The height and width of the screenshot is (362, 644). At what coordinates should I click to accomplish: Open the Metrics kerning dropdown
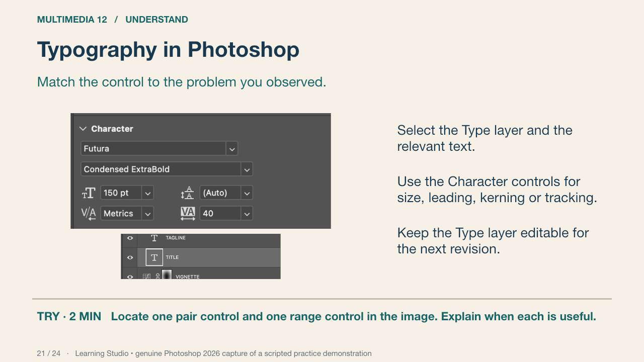coord(148,214)
